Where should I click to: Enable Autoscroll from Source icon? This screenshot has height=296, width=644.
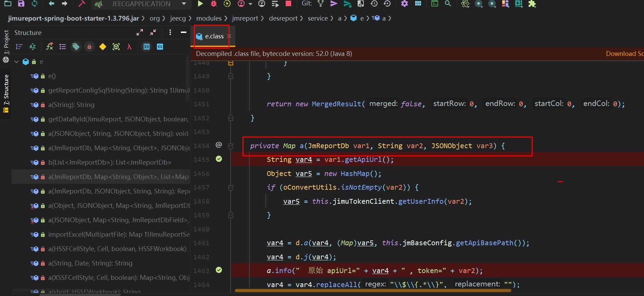pyautogui.click(x=160, y=47)
